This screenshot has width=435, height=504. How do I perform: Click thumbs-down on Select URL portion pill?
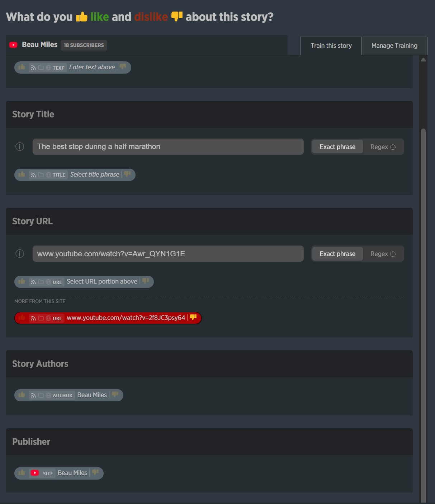(x=146, y=281)
